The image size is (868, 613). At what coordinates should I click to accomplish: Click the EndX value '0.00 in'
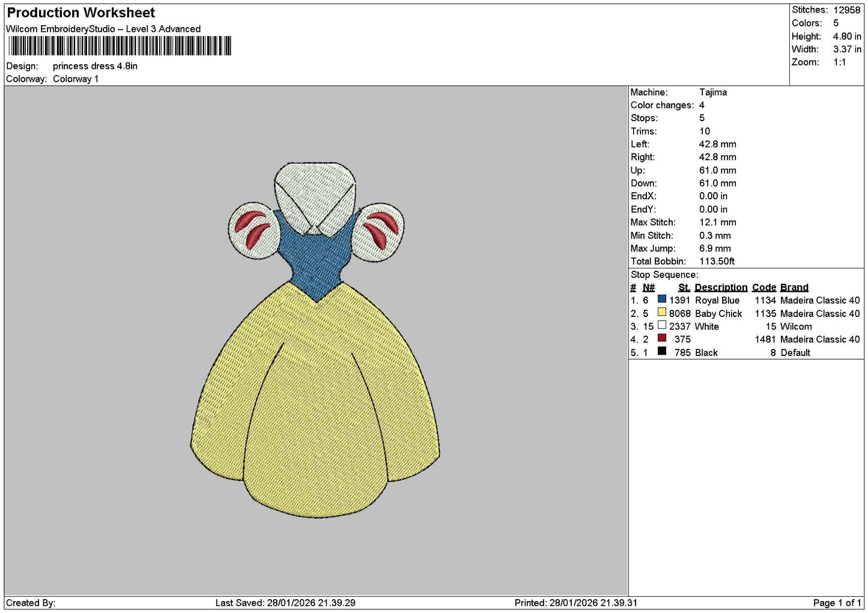click(714, 196)
